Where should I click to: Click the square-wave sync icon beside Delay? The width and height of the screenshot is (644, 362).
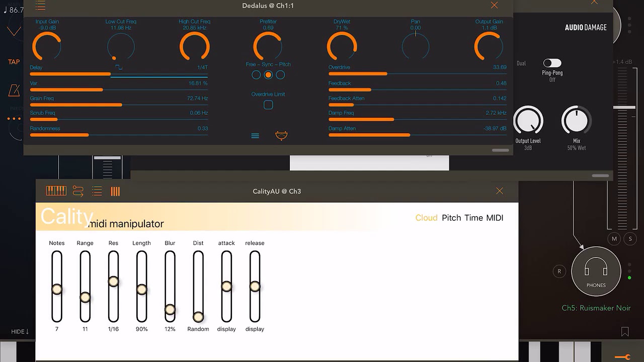119,67
